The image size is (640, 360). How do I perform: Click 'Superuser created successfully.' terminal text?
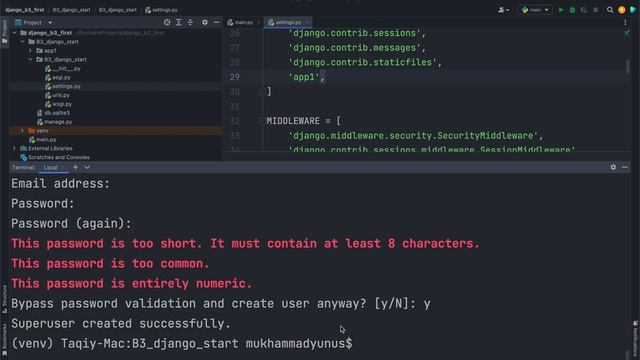pyautogui.click(x=121, y=324)
